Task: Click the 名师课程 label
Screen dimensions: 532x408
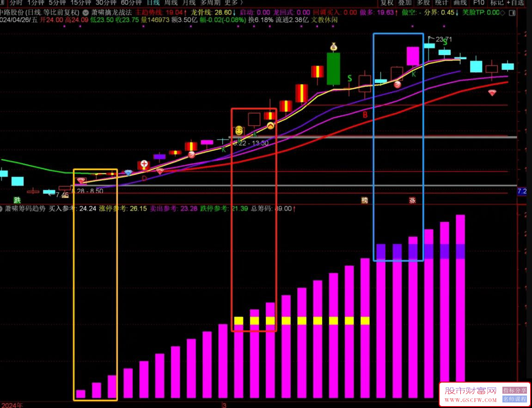Action: click(x=514, y=398)
